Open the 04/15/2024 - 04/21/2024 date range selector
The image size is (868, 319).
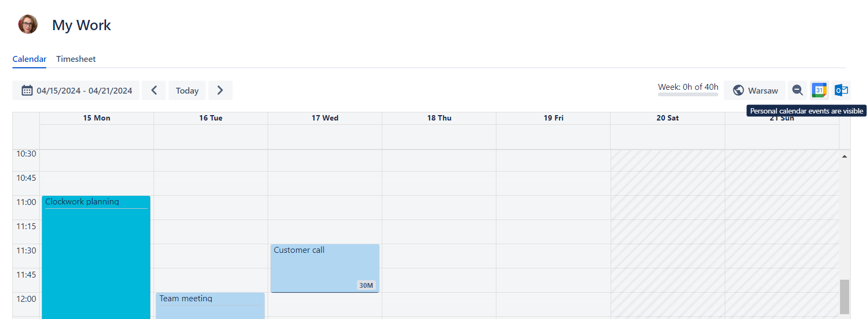tap(84, 90)
